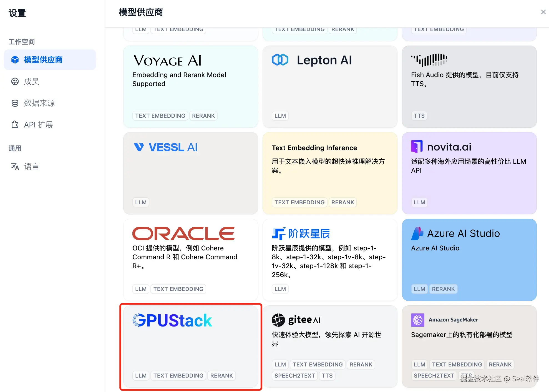Open the Text Embedding Inference card
This screenshot has height=392, width=549.
coord(330,180)
